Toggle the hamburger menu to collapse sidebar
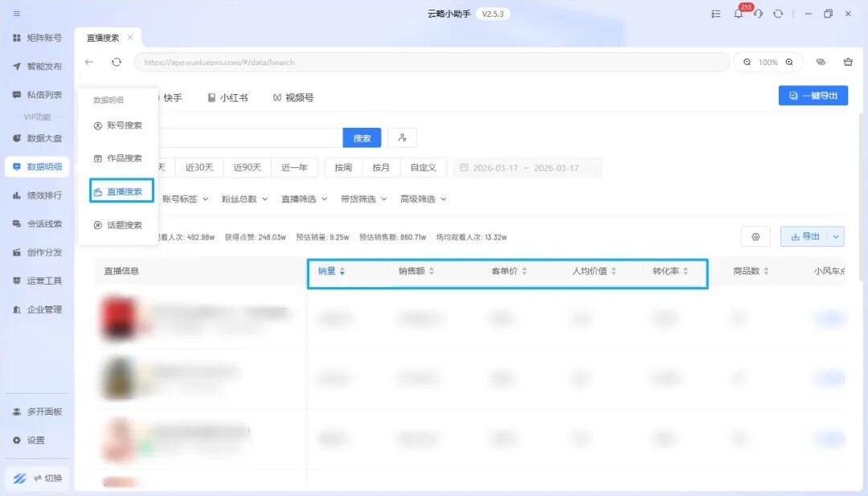 (x=17, y=14)
